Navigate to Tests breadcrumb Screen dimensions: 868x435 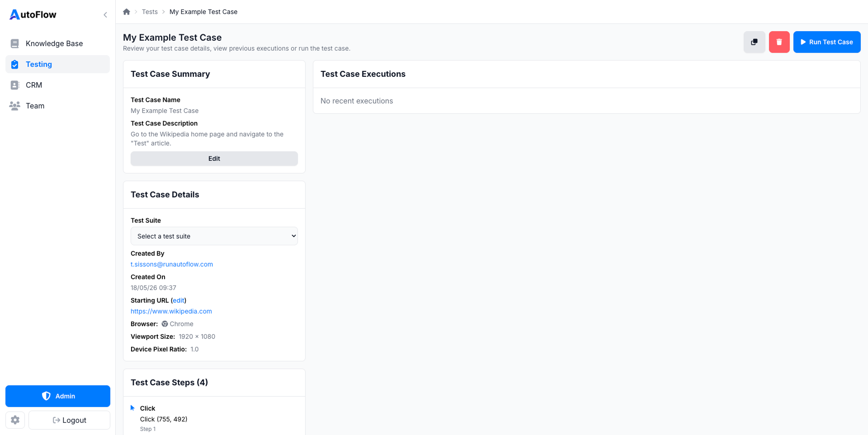[x=150, y=12]
